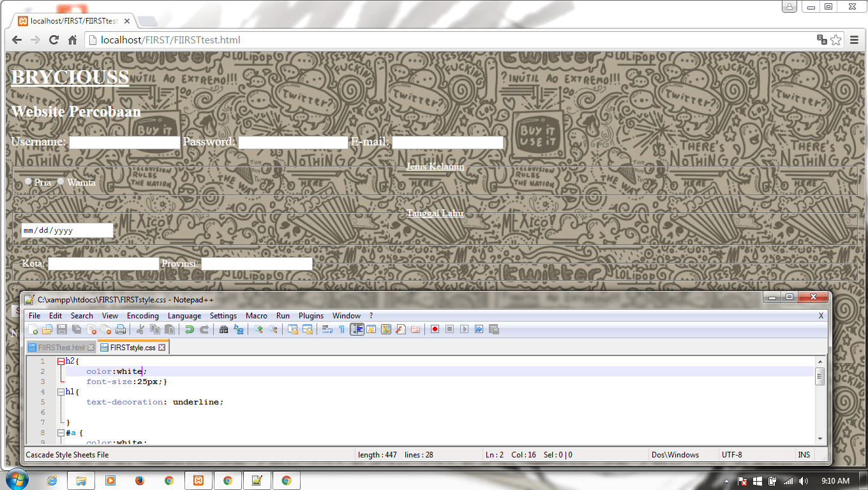Undo last edit with green arrow icon
Viewport: 868px width, 490px height.
pos(190,329)
